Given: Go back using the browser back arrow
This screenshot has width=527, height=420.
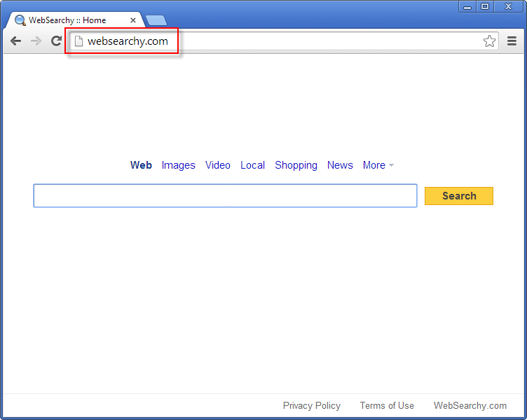Looking at the screenshot, I should pyautogui.click(x=15, y=41).
